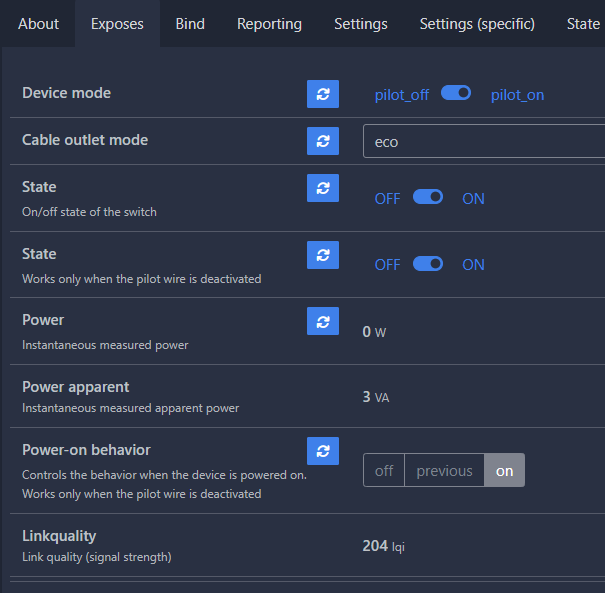Screen dimensions: 605x593
Task: Switch to the Bind tab
Action: [x=190, y=24]
